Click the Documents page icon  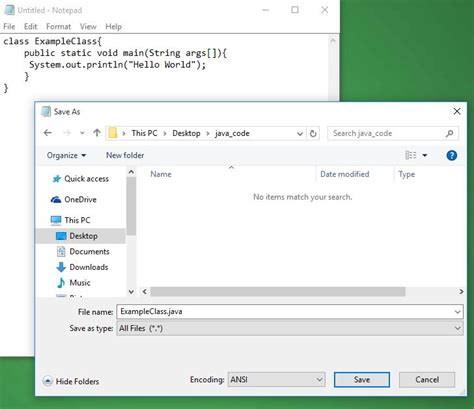click(x=61, y=252)
